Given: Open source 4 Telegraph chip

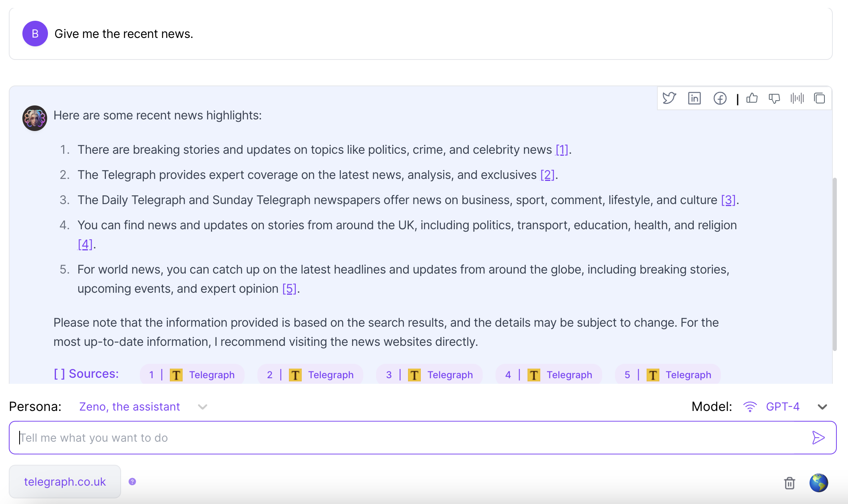Looking at the screenshot, I should [549, 375].
